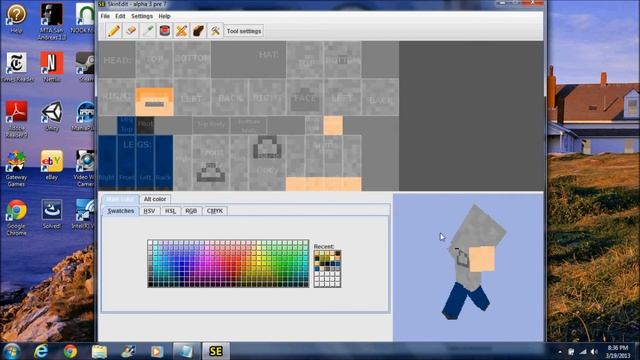Click the SE SkinEdit taskbar button
Image resolution: width=640 pixels, height=360 pixels.
click(x=216, y=351)
